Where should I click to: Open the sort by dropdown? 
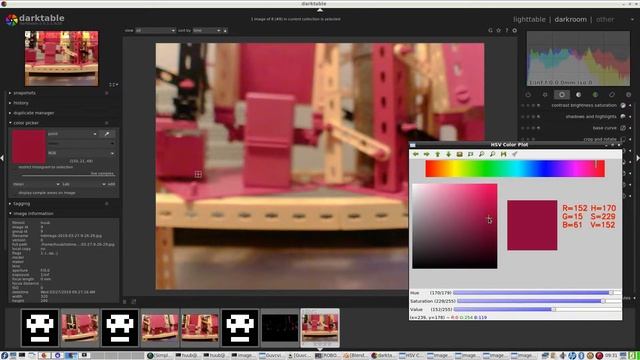click(207, 31)
